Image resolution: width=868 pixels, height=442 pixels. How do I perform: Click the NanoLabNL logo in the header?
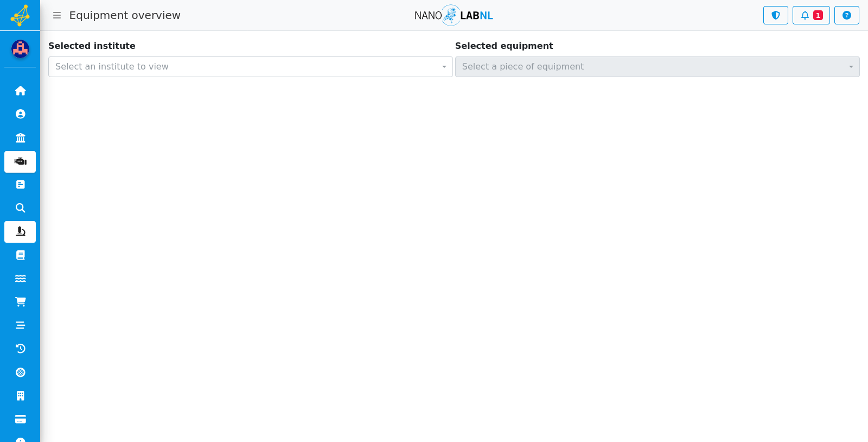click(x=454, y=15)
